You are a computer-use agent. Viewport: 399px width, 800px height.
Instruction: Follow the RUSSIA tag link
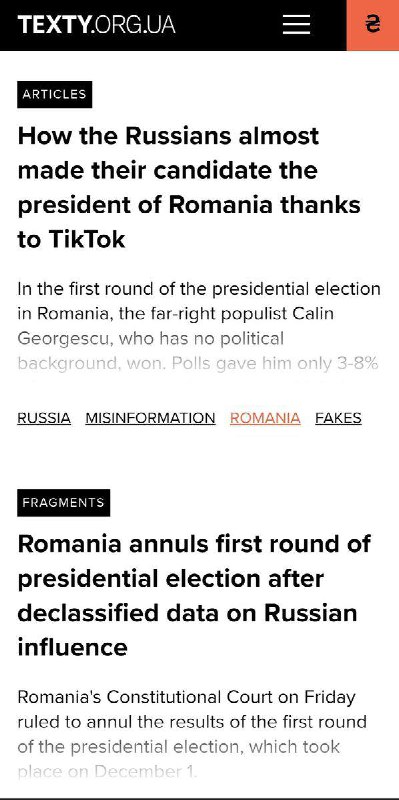tap(44, 418)
